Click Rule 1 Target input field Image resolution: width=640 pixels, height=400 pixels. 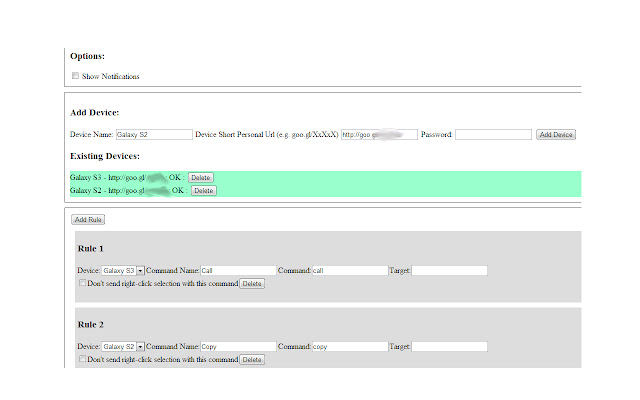click(449, 271)
